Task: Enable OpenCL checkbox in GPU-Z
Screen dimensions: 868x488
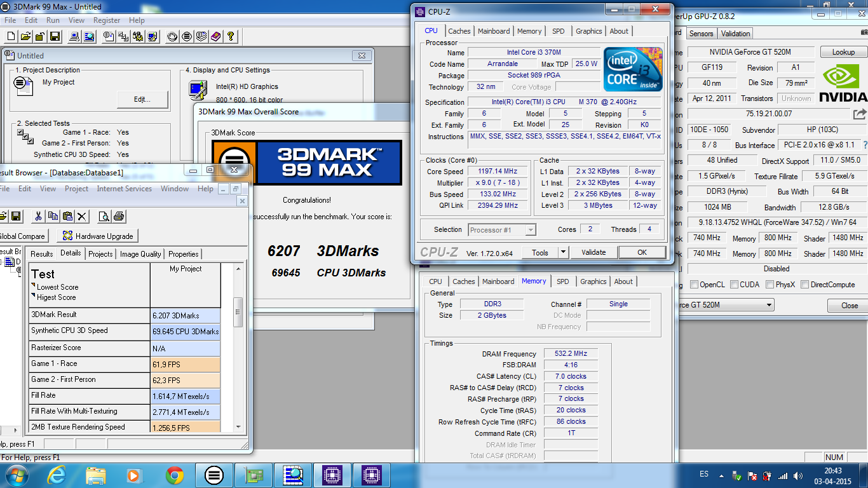Action: pos(694,285)
